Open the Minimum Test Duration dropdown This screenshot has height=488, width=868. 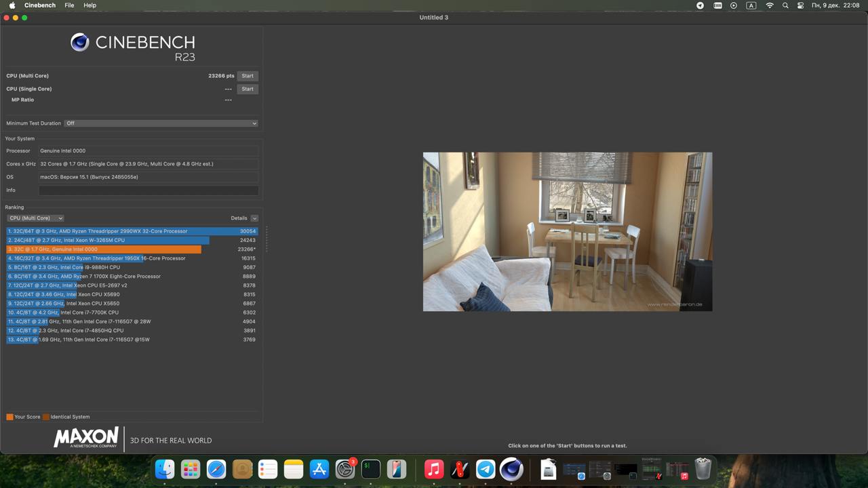(x=161, y=123)
